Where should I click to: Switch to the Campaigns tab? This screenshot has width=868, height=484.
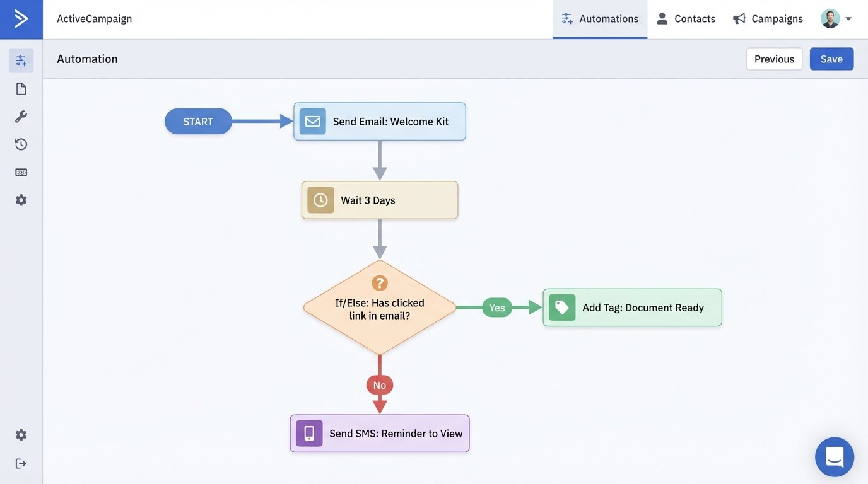click(x=776, y=18)
